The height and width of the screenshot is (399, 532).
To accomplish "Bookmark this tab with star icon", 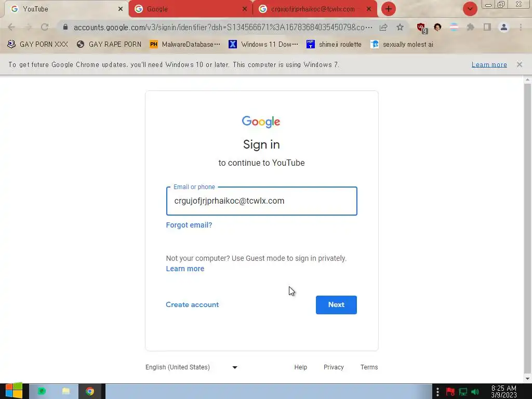I will (x=400, y=27).
